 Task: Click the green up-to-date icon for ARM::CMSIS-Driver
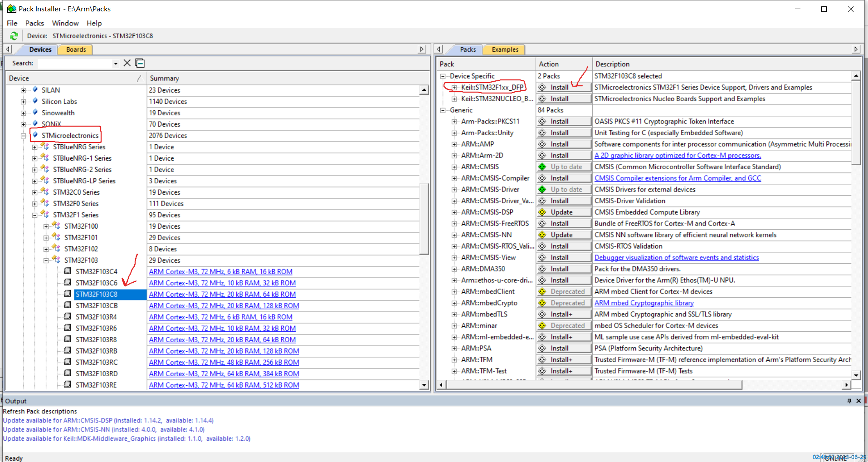(542, 190)
